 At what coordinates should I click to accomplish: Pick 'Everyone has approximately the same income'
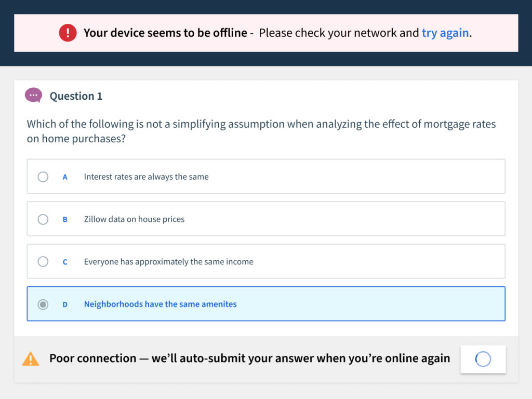266,261
